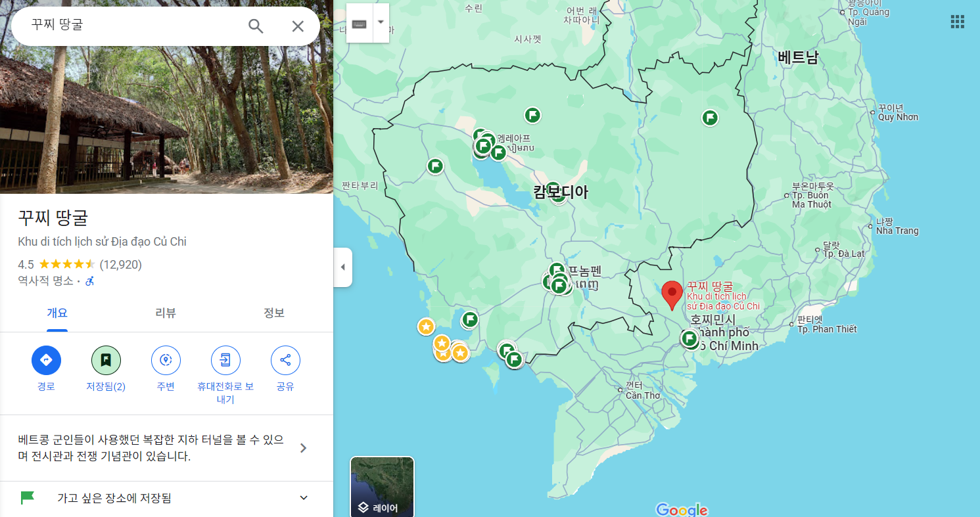Click the green flag saved-list icon

point(27,497)
